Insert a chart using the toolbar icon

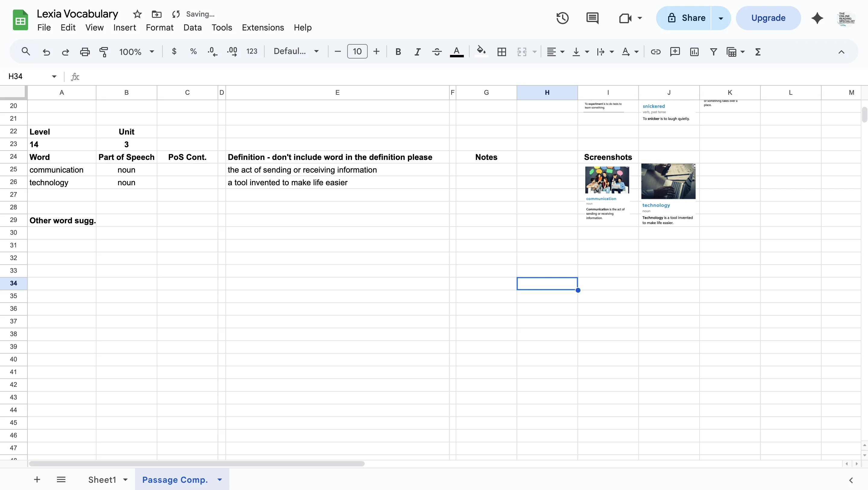tap(694, 51)
